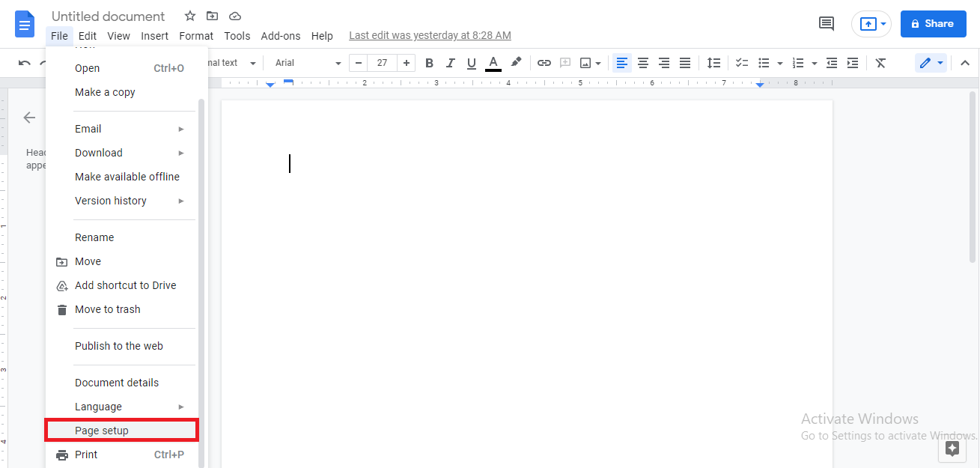The height and width of the screenshot is (468, 980).
Task: Choose Make a copy
Action: click(122, 92)
